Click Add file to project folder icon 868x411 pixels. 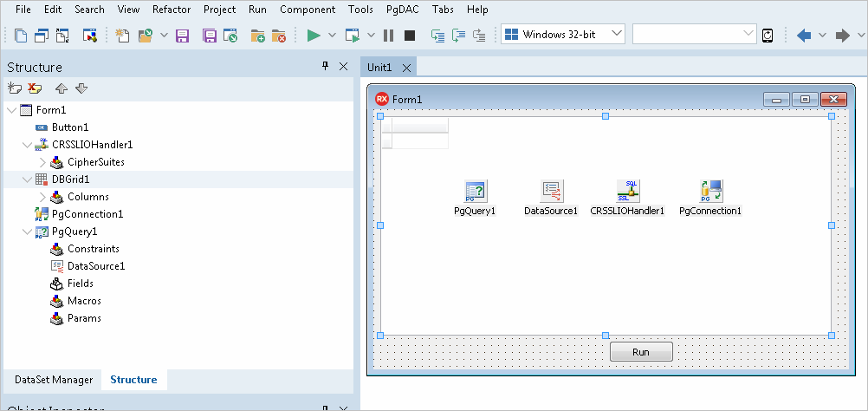[x=257, y=36]
